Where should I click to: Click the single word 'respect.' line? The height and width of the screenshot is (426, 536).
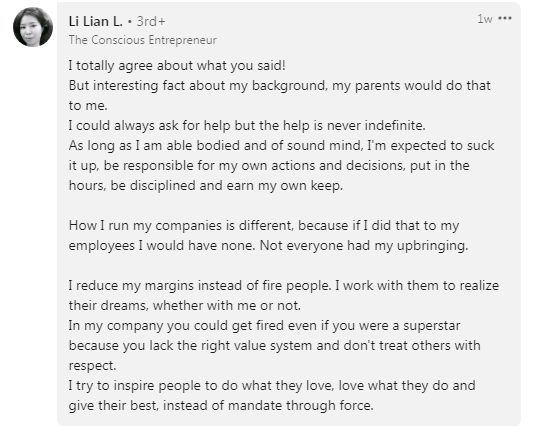[x=92, y=365]
